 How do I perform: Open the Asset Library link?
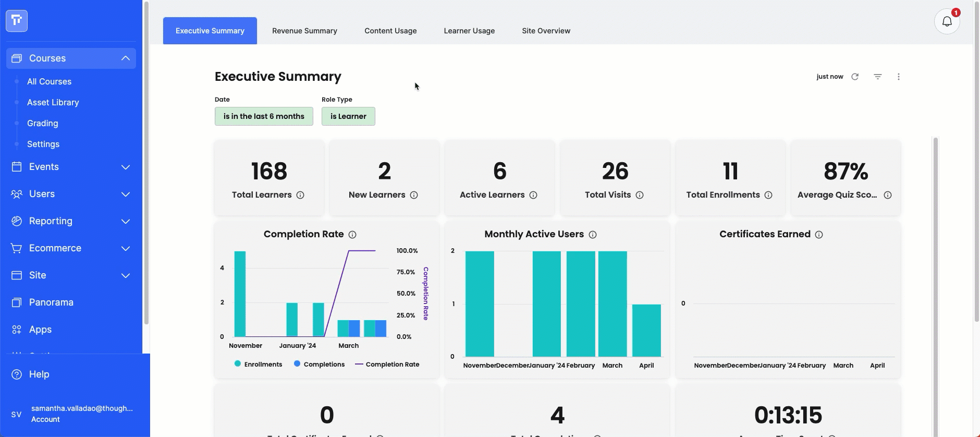(x=53, y=102)
